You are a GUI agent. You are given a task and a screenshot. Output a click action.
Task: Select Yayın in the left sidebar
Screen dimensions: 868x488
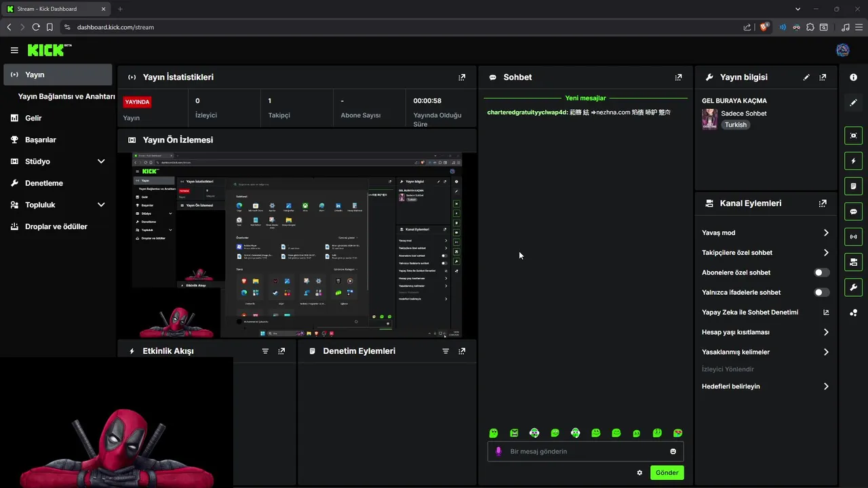point(58,75)
